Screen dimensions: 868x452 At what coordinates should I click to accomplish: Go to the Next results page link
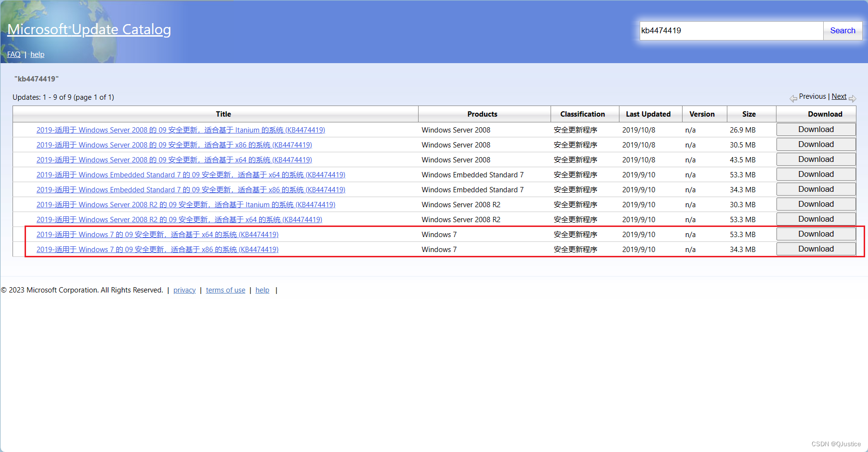pos(839,96)
